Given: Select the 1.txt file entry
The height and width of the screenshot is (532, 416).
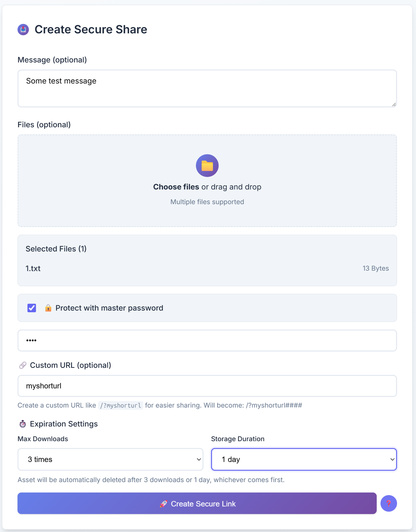Looking at the screenshot, I should pyautogui.click(x=33, y=269).
